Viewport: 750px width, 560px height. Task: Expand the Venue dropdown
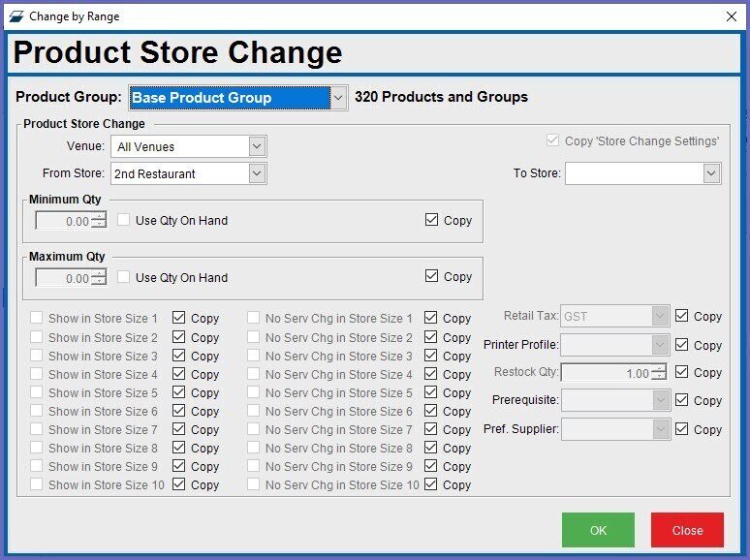pyautogui.click(x=257, y=147)
